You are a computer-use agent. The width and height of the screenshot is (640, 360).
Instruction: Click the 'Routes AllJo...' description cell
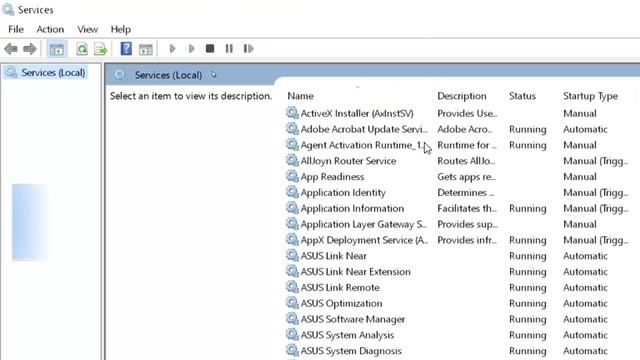tap(466, 161)
